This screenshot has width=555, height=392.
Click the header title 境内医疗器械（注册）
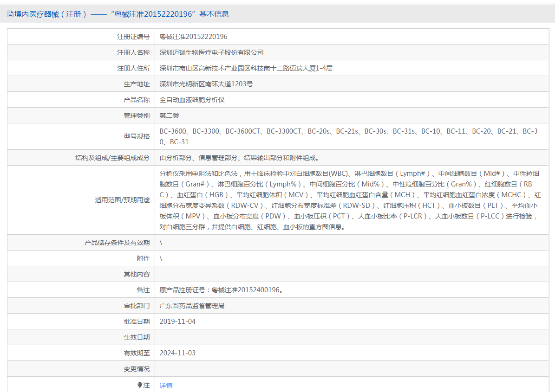(50, 14)
